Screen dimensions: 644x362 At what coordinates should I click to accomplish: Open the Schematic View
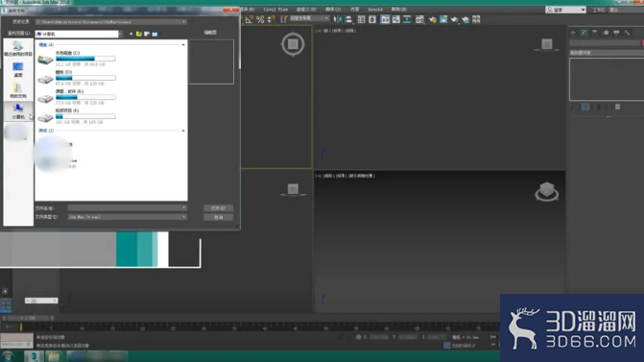[x=407, y=19]
